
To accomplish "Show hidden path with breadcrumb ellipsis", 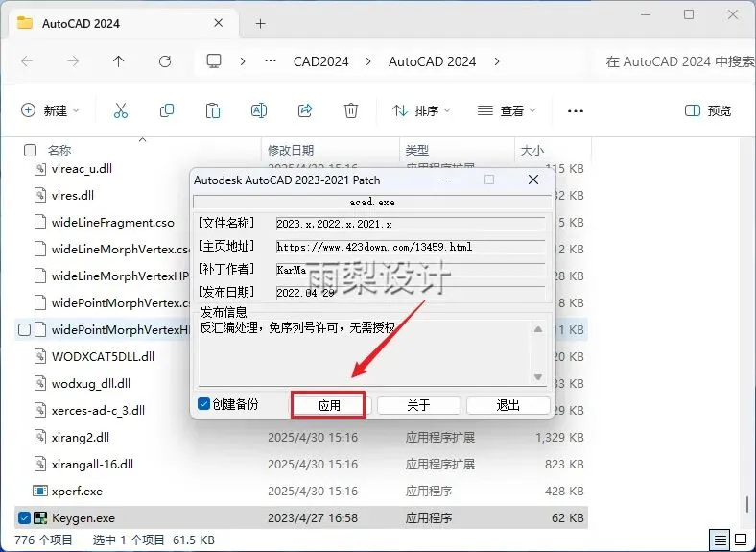I will pos(271,60).
